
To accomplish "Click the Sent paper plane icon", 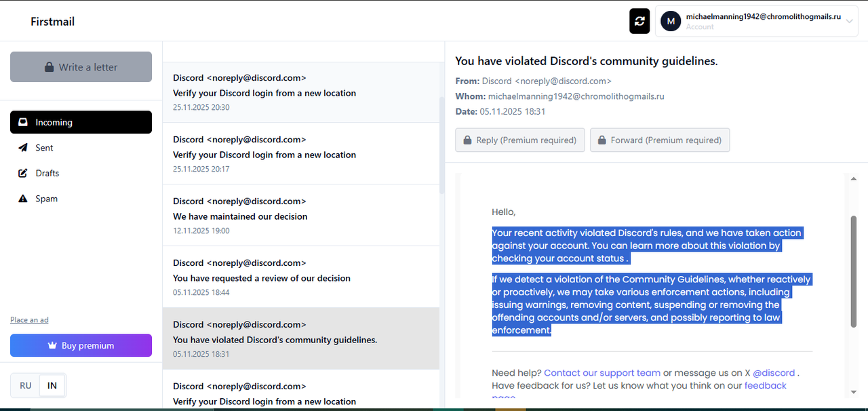I will [23, 148].
